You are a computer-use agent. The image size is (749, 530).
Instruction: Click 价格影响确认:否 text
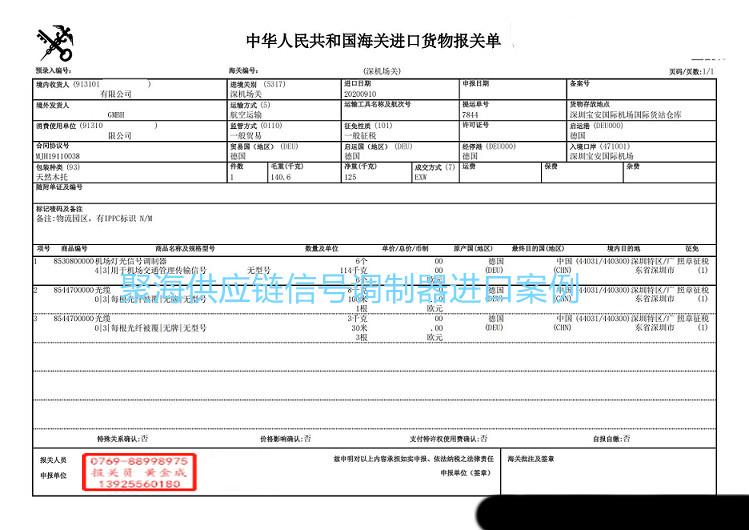(x=285, y=439)
